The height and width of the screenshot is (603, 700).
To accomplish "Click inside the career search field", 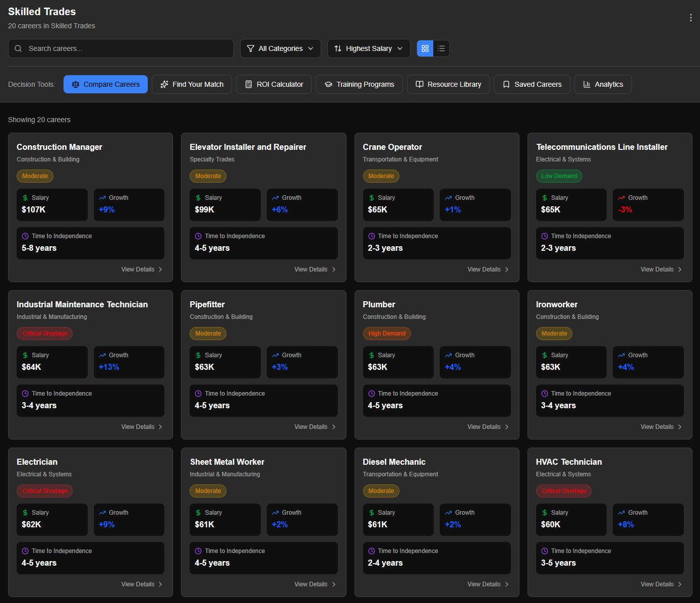I will click(121, 48).
